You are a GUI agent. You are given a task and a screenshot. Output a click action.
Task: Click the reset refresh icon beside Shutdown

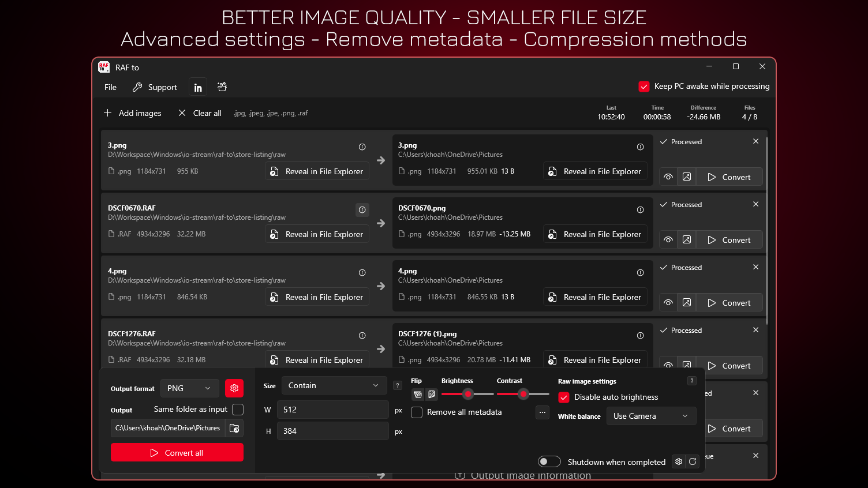click(693, 461)
